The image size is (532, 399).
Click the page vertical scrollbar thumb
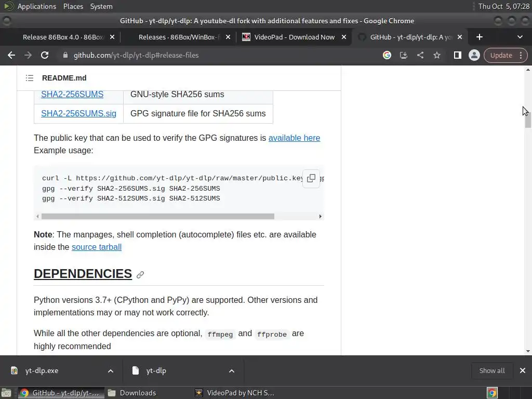528,119
